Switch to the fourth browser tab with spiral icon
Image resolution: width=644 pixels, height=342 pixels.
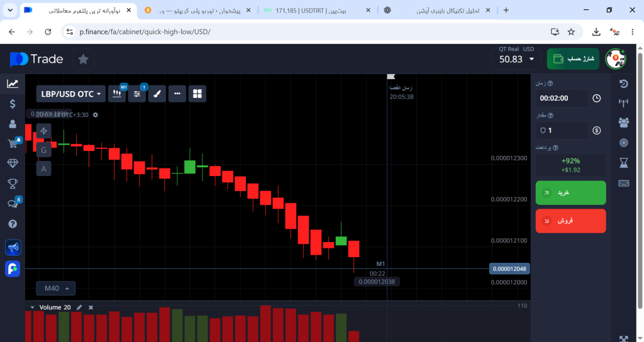coord(436,10)
